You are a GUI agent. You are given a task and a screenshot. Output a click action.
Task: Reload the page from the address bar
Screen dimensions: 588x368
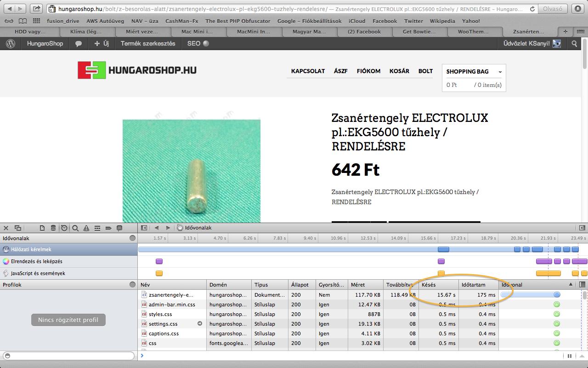click(532, 9)
